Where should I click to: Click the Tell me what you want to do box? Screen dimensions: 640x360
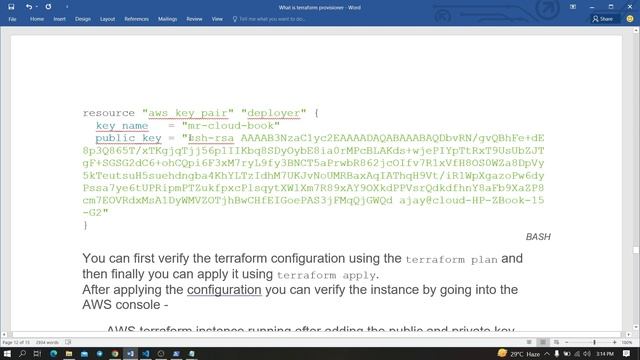269,19
